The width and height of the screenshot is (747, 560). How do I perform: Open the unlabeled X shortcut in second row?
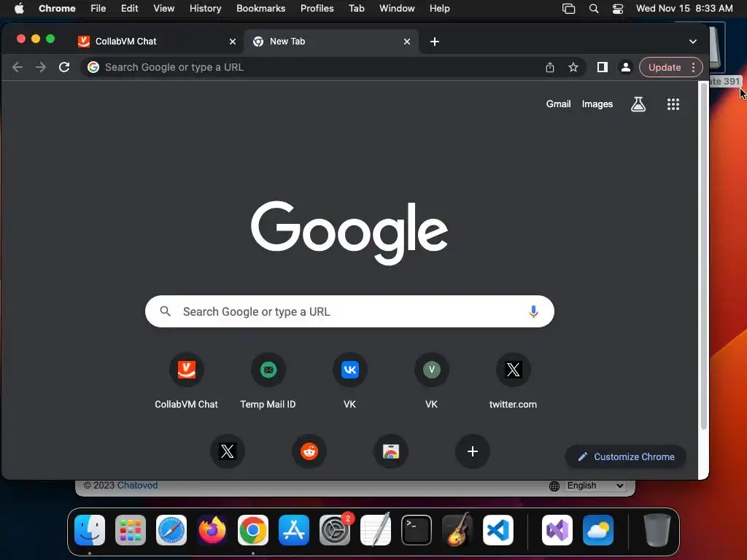pyautogui.click(x=228, y=451)
